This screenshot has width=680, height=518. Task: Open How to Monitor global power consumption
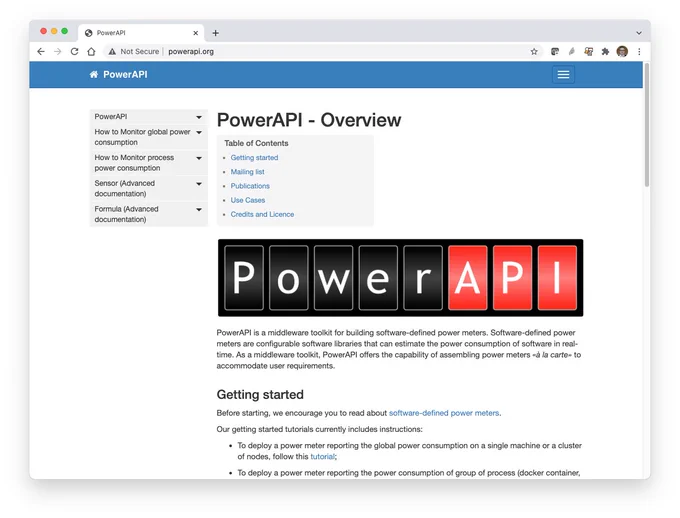click(149, 137)
